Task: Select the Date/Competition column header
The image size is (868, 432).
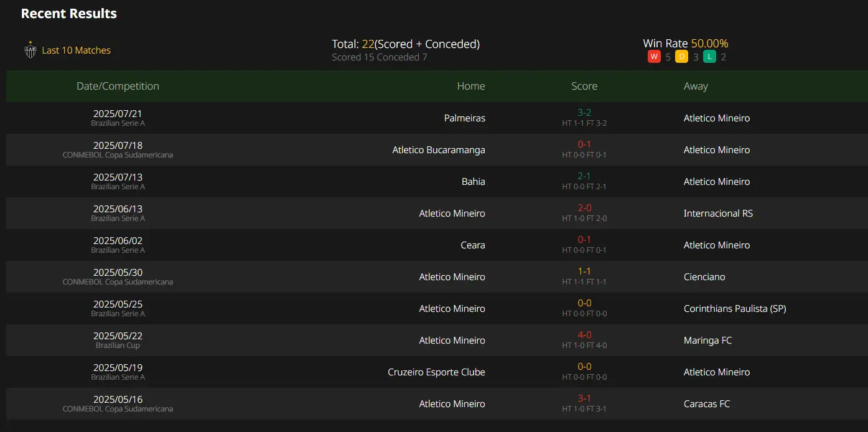Action: 118,86
